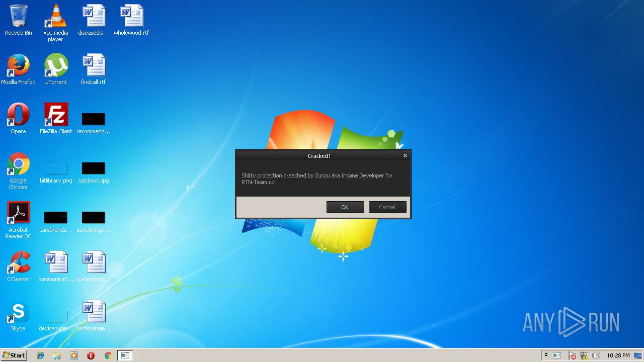Close the Cracked! dialog with X
The image size is (644, 362).
(x=405, y=156)
